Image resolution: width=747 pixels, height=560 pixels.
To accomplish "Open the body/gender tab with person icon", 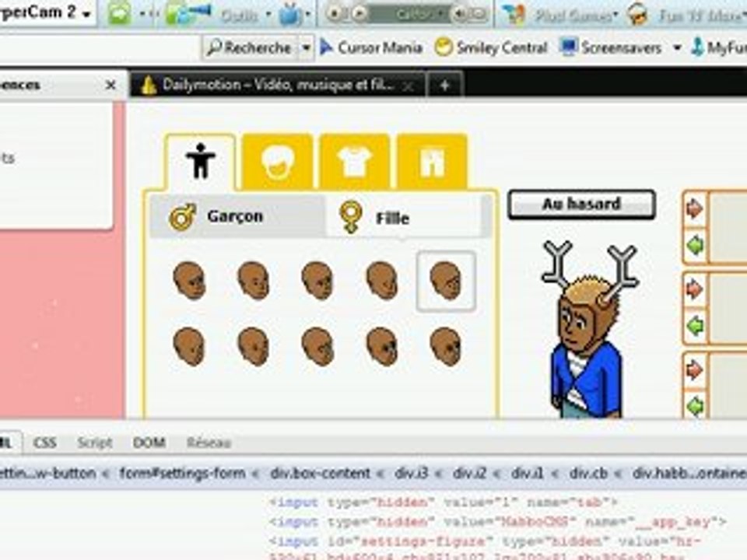I will point(200,162).
